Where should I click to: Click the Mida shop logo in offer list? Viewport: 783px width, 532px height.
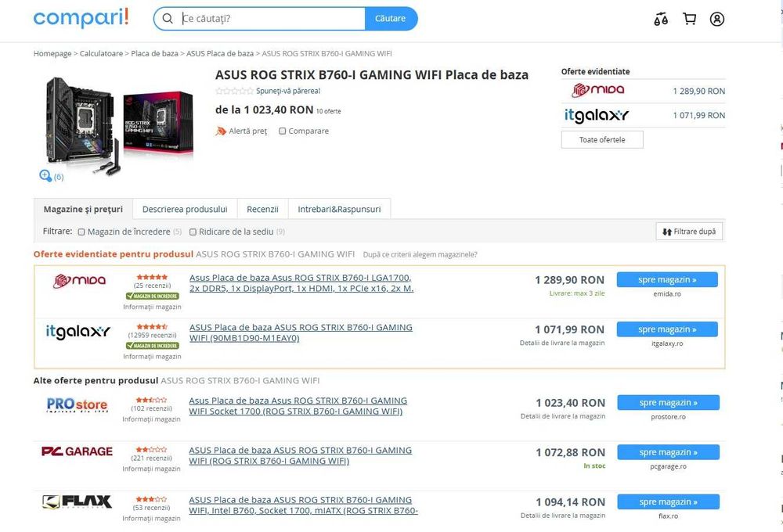(x=79, y=280)
